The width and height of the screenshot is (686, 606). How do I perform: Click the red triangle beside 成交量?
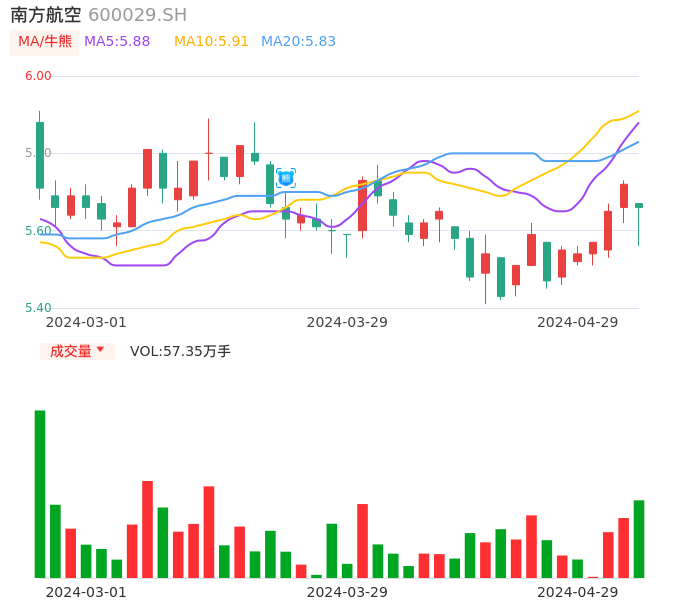point(100,350)
